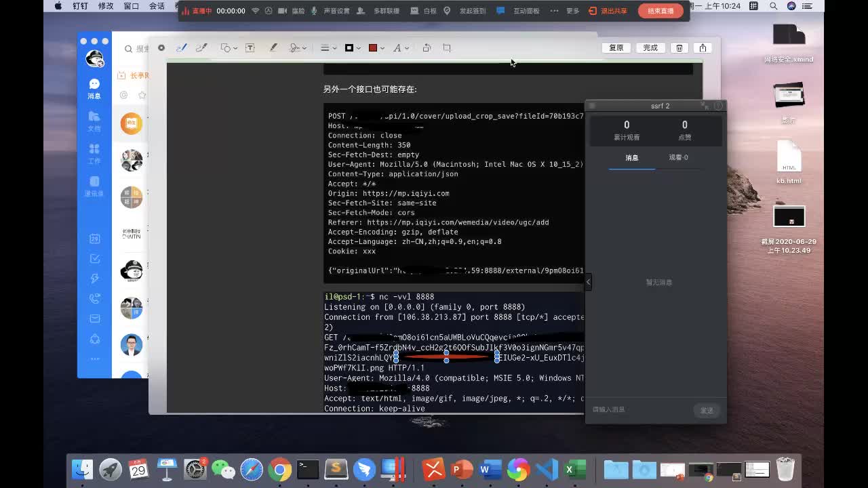
Task: Switch to the 观看·0 tab
Action: click(678, 158)
